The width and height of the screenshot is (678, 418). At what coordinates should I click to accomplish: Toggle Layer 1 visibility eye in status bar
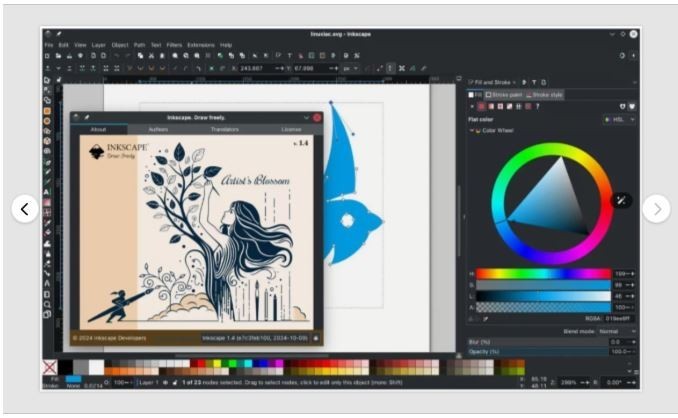click(x=165, y=383)
